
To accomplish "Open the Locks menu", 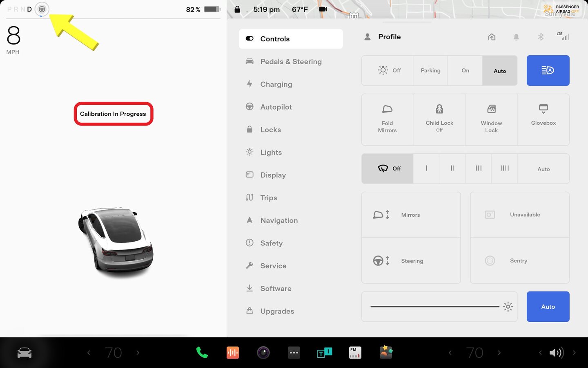I will (x=291, y=130).
